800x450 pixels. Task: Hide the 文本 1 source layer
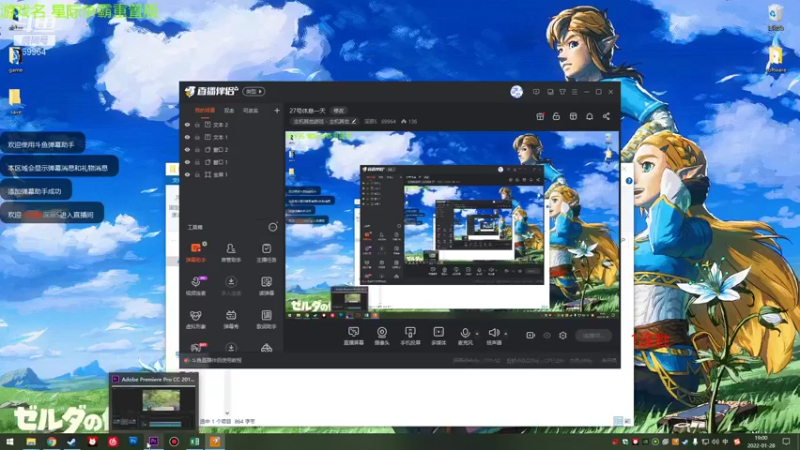pyautogui.click(x=187, y=137)
